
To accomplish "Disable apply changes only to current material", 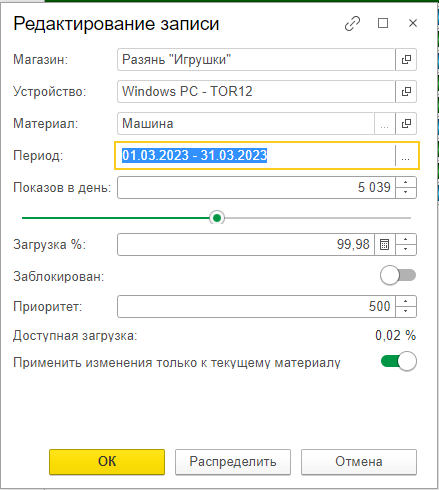I will point(399,361).
